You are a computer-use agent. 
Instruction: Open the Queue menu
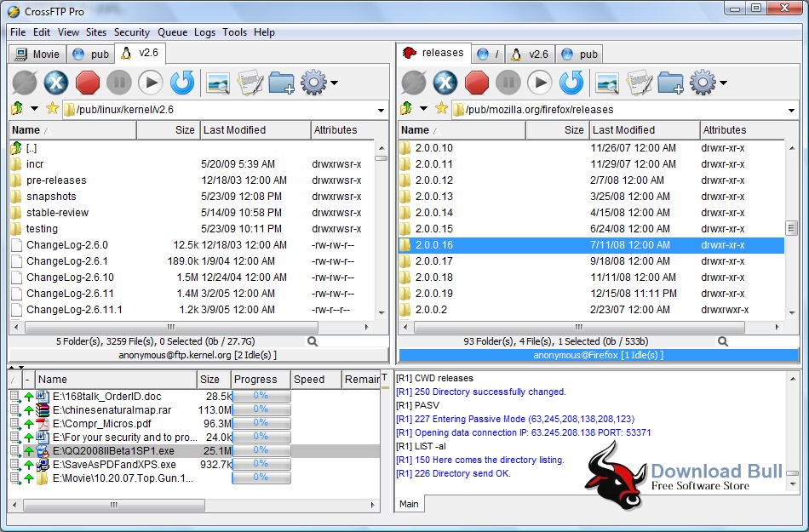tap(172, 32)
